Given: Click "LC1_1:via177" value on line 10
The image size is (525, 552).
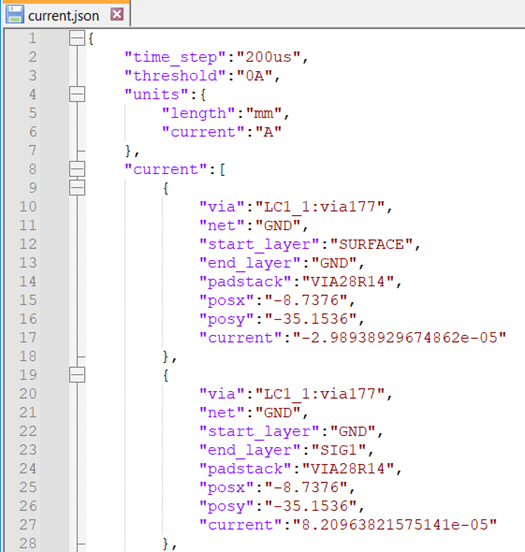Looking at the screenshot, I should tap(320, 207).
